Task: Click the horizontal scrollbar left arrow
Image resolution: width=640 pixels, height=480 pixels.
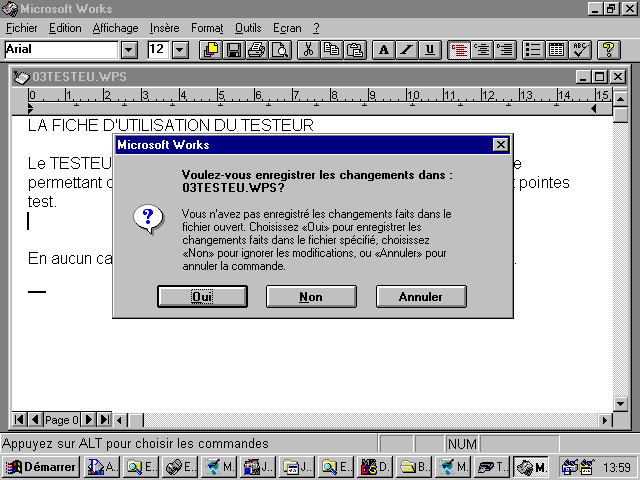Action: [120, 420]
